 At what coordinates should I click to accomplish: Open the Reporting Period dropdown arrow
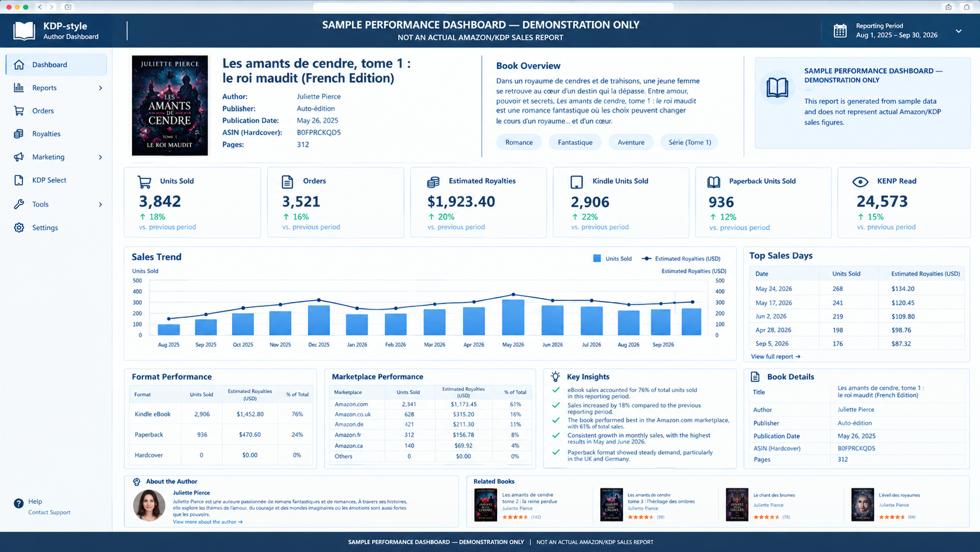(959, 31)
